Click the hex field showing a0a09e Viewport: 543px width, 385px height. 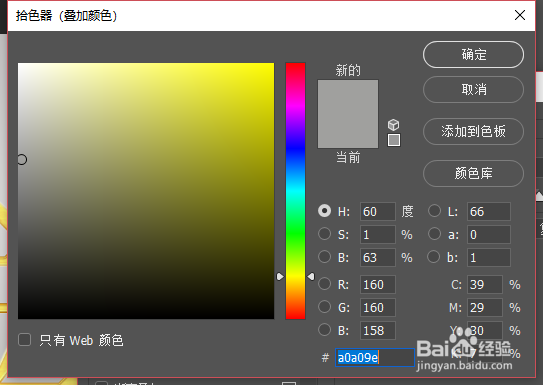(x=375, y=357)
